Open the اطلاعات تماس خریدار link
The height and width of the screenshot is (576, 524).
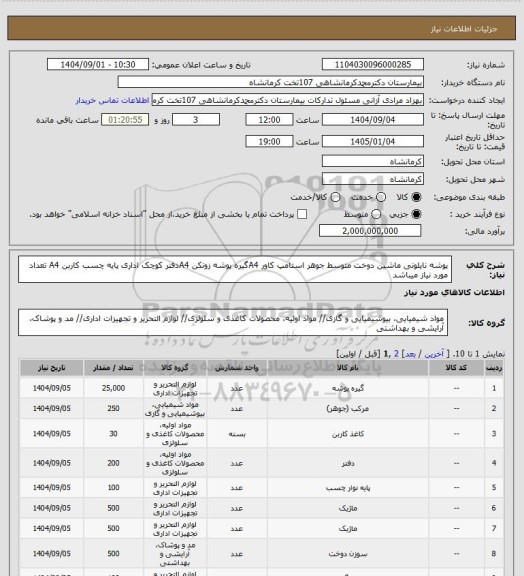[112, 100]
